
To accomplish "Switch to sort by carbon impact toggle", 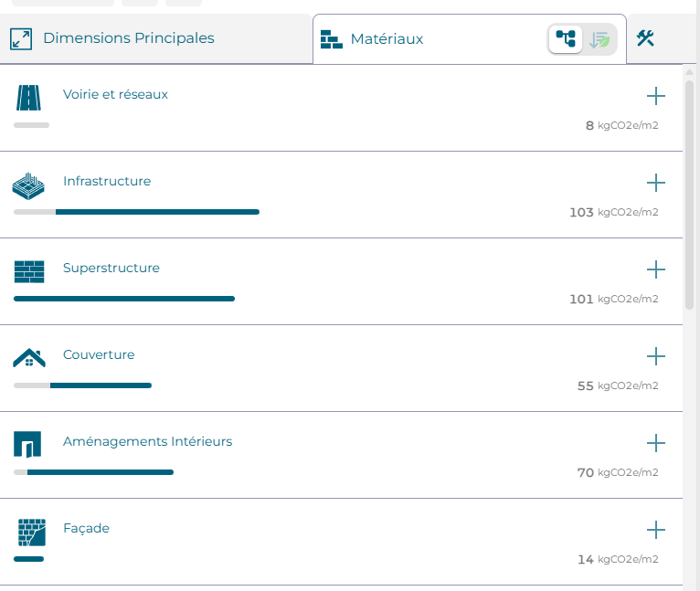I will point(599,39).
